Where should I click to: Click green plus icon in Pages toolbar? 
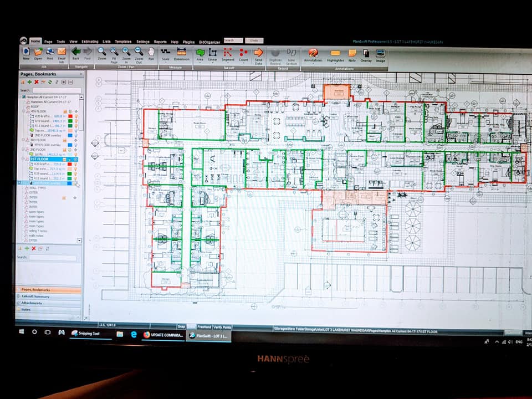(x=29, y=82)
